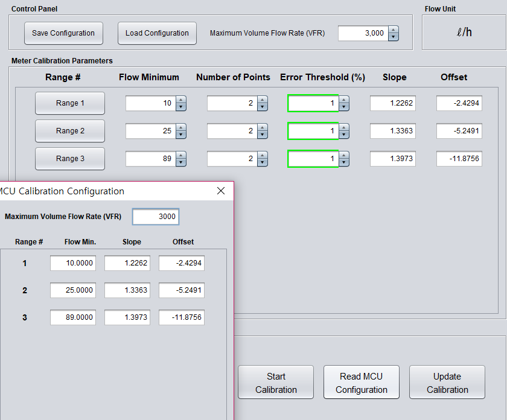507x420 pixels.
Task: Click Range 1 Number of Points field
Action: 232,103
